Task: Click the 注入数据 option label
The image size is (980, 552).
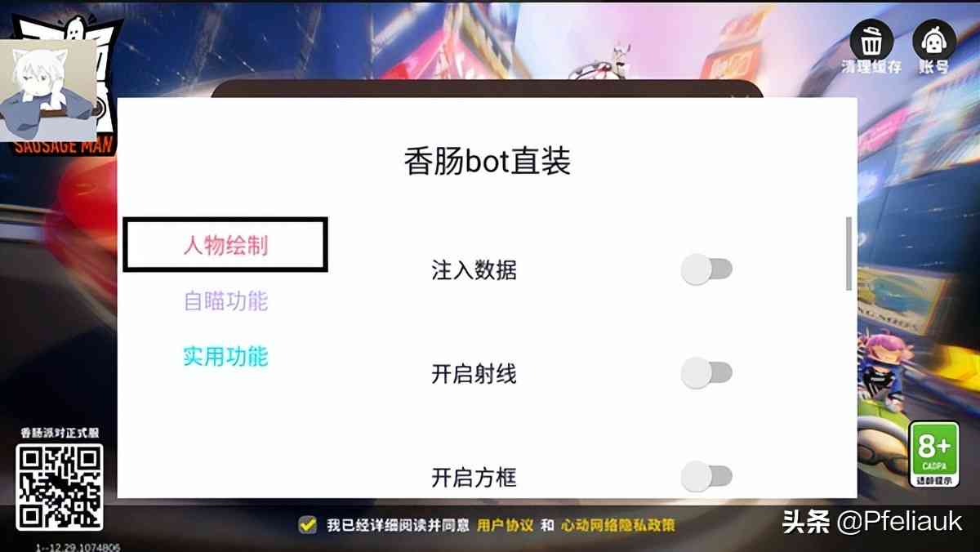Action: 474,270
